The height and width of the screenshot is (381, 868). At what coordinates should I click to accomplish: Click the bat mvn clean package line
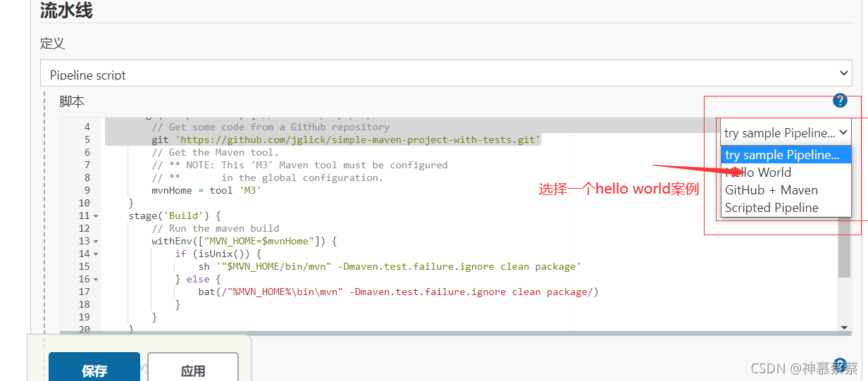coord(398,292)
